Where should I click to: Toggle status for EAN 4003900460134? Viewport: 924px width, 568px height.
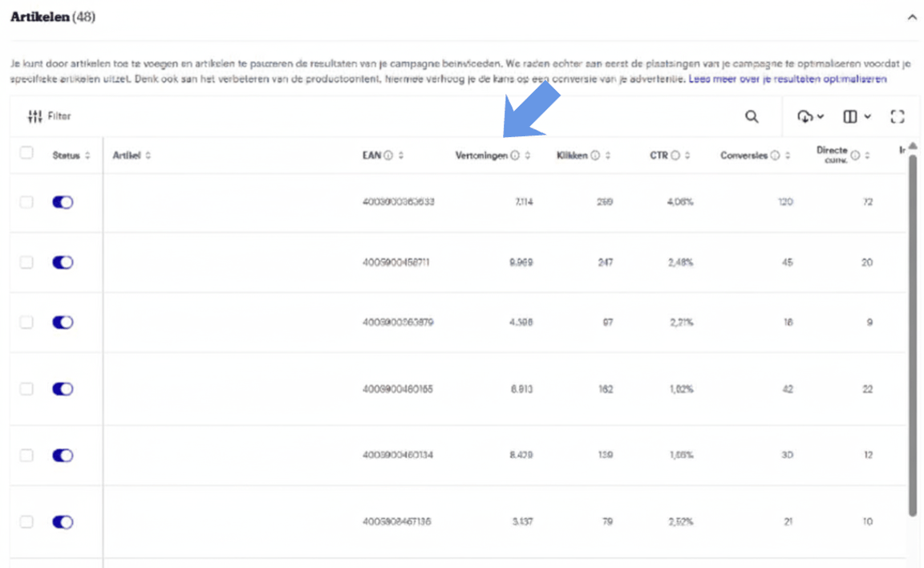click(63, 456)
